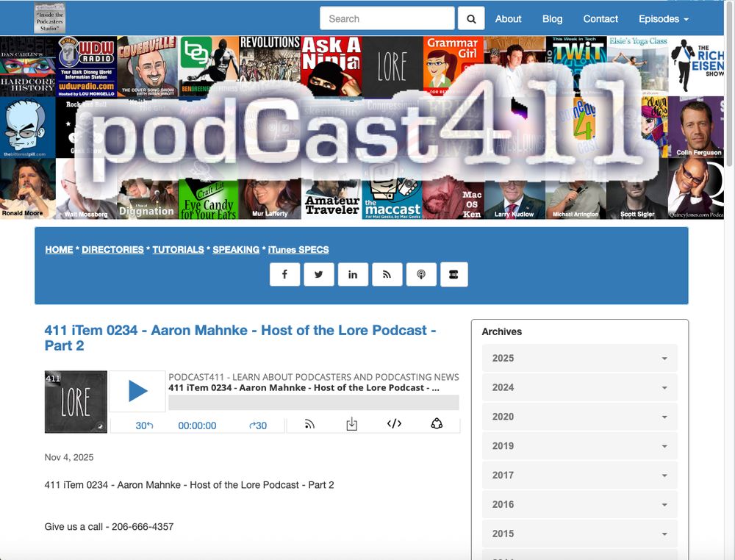735x560 pixels.
Task: Click the Archives heading
Action: point(501,331)
